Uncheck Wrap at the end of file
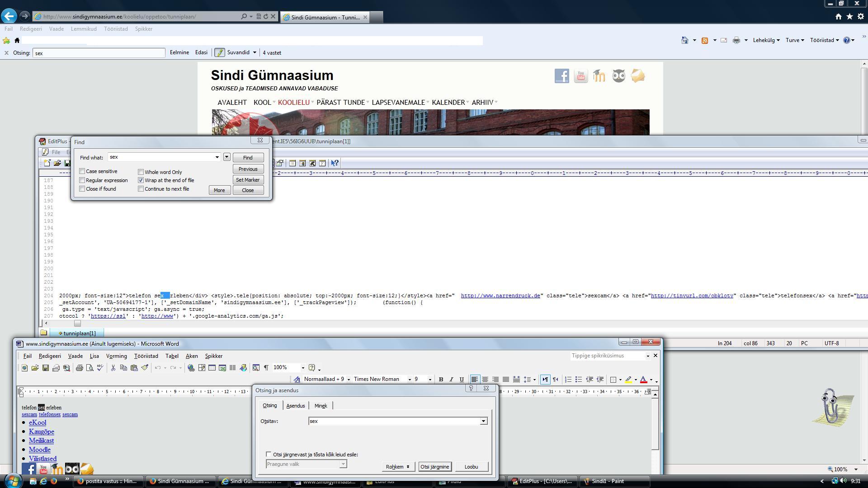868x488 pixels. pyautogui.click(x=141, y=180)
